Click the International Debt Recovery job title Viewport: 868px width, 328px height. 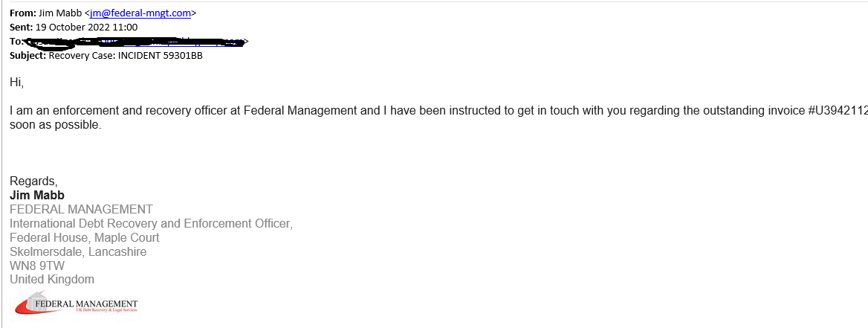[151, 224]
